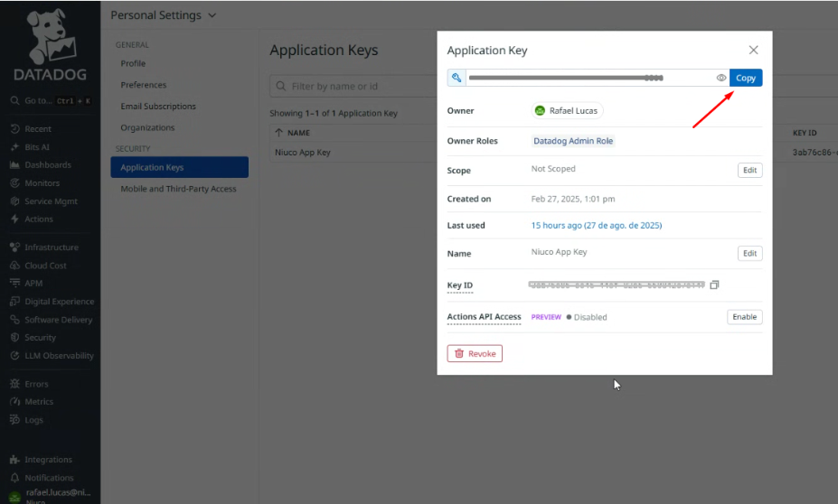The width and height of the screenshot is (838, 504).
Task: Click the Actions API Access label
Action: coord(484,317)
